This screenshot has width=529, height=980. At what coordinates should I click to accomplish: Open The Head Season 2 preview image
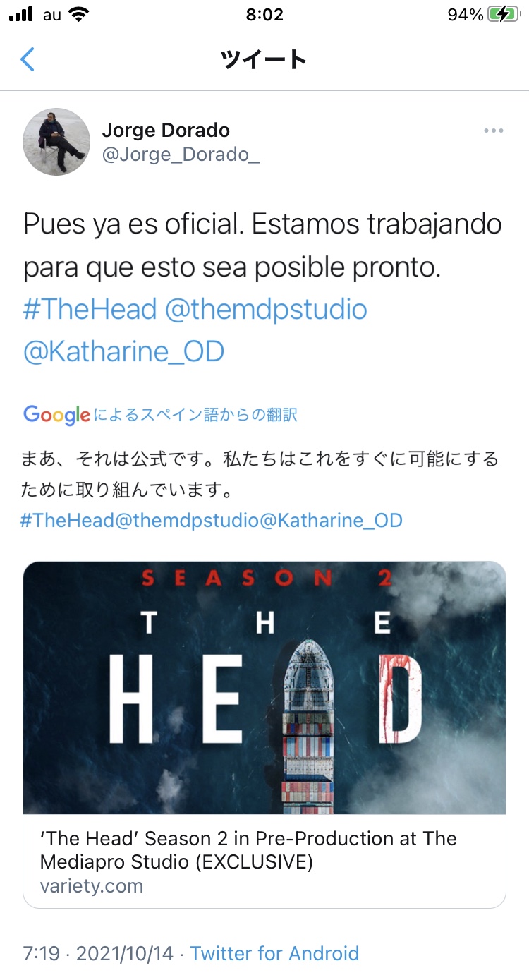(x=264, y=688)
